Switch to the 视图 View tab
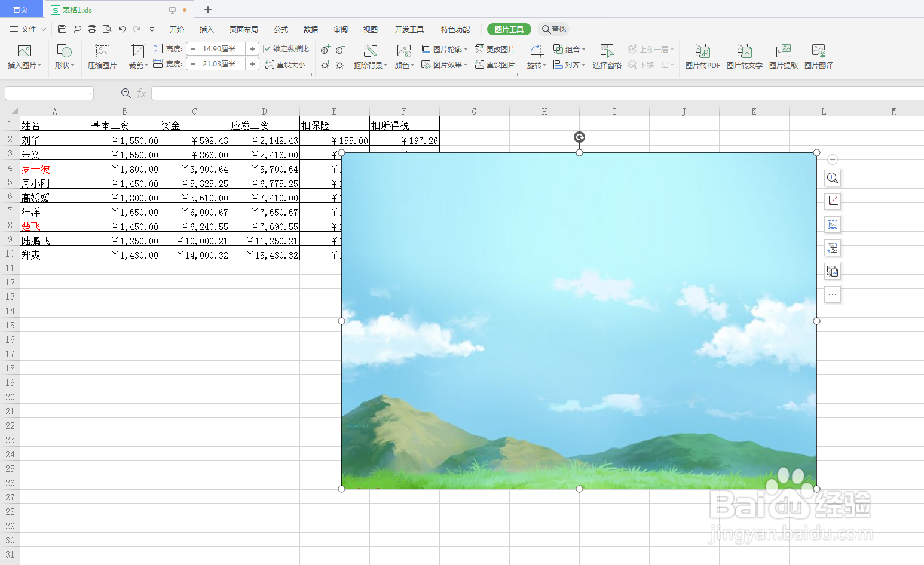Image resolution: width=924 pixels, height=565 pixels. [371, 29]
